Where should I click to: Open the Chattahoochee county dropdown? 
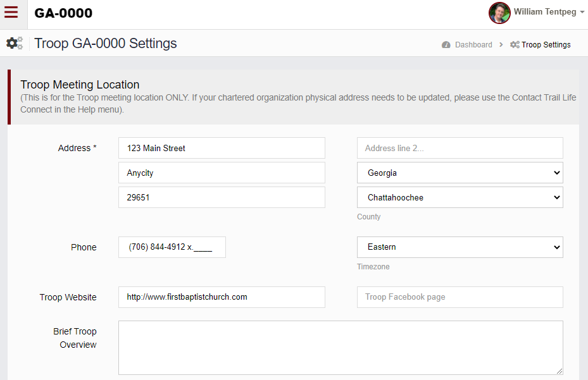[x=460, y=197]
